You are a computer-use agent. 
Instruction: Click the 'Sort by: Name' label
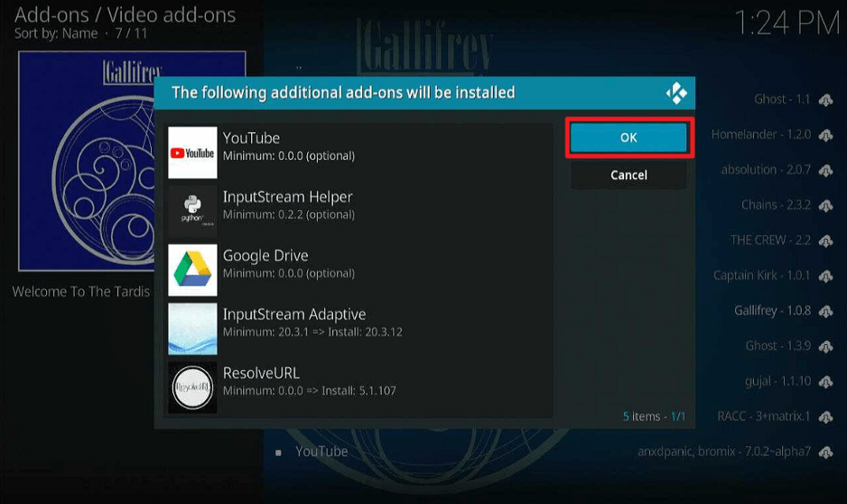(x=56, y=34)
